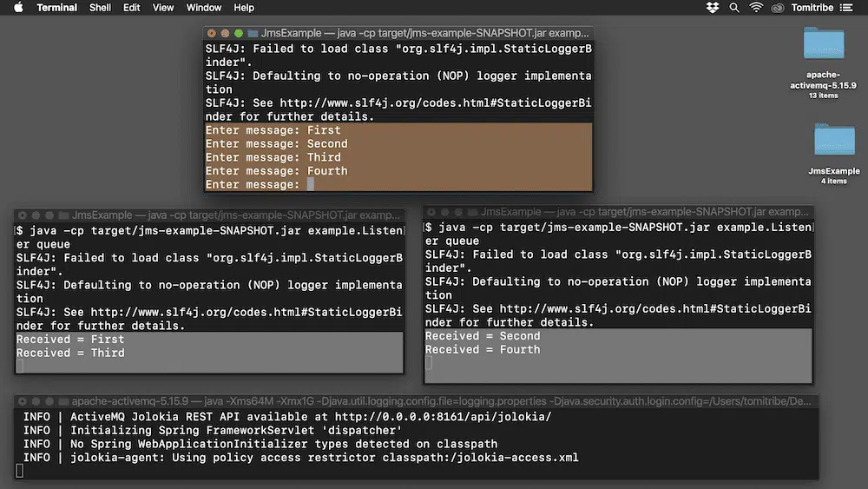868x489 pixels.
Task: Open the Edit menu
Action: [x=131, y=8]
